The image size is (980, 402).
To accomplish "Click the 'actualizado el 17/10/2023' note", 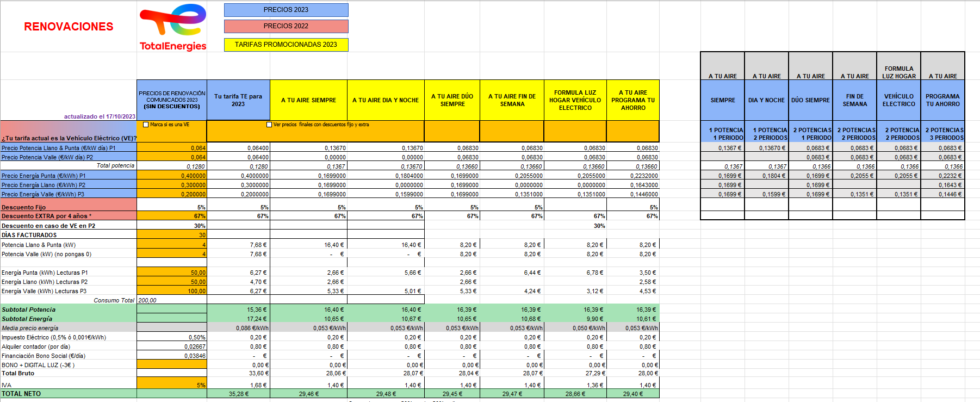I will tap(100, 116).
